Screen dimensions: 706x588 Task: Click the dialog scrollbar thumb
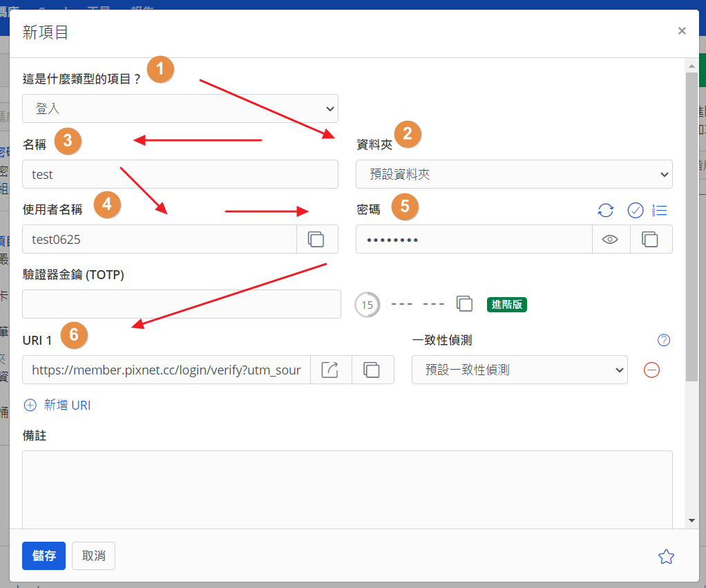pyautogui.click(x=691, y=227)
